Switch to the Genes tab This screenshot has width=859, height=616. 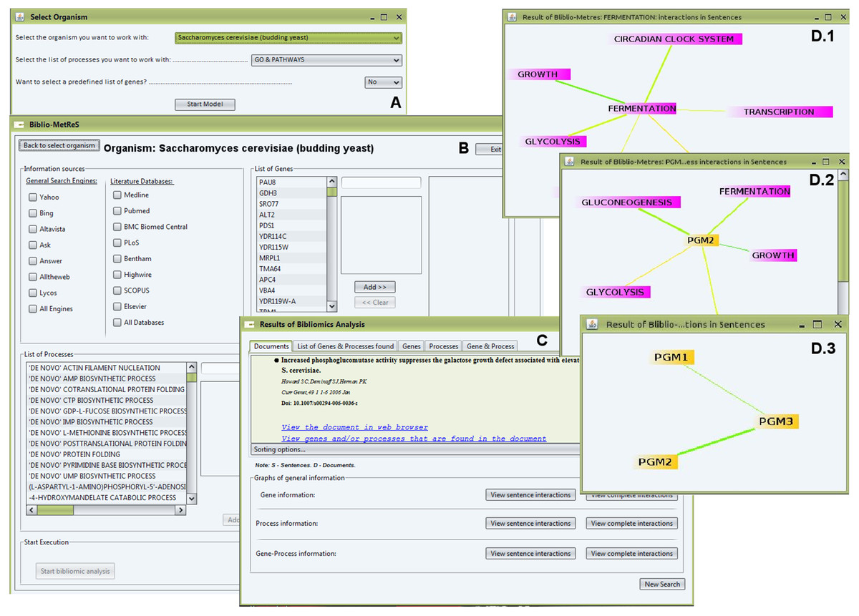[412, 346]
